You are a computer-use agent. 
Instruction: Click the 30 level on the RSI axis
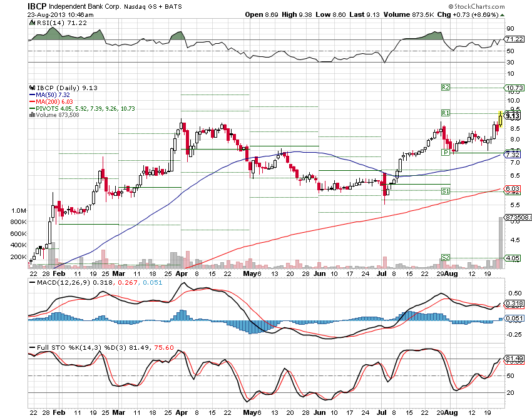pos(510,62)
